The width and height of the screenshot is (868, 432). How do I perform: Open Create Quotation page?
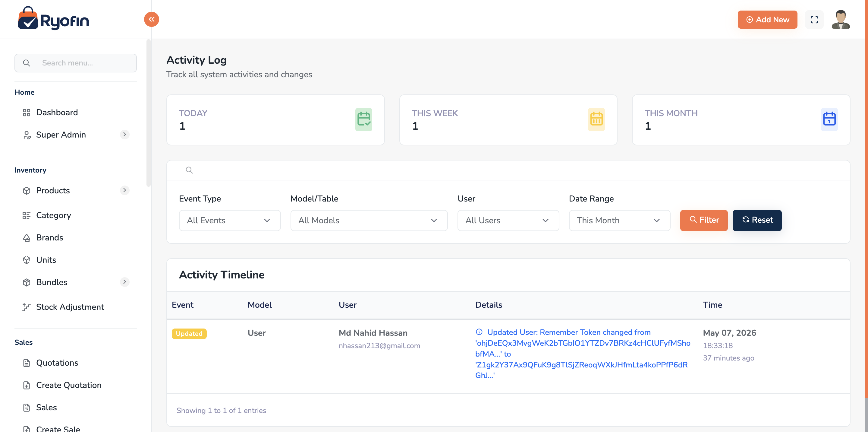coord(69,385)
